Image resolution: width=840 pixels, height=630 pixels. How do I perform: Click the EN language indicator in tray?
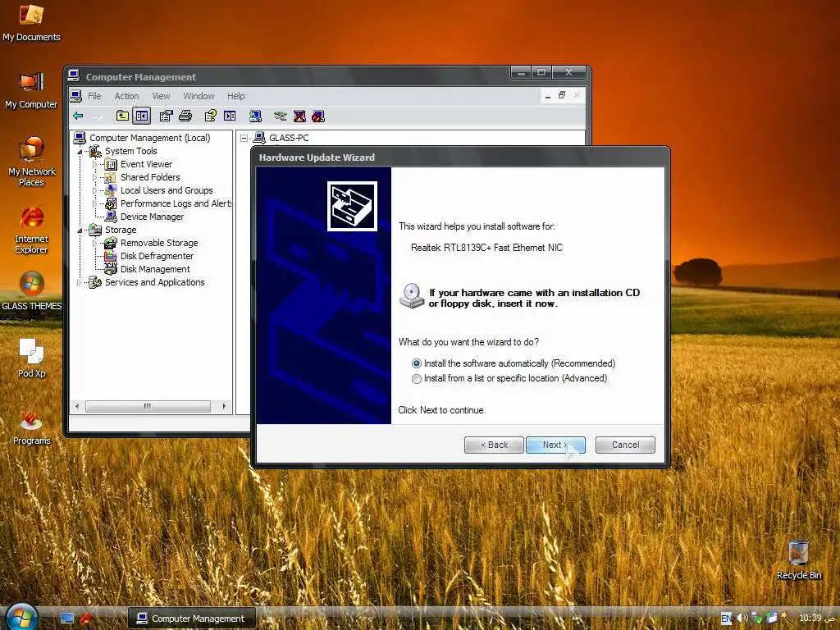tap(726, 619)
